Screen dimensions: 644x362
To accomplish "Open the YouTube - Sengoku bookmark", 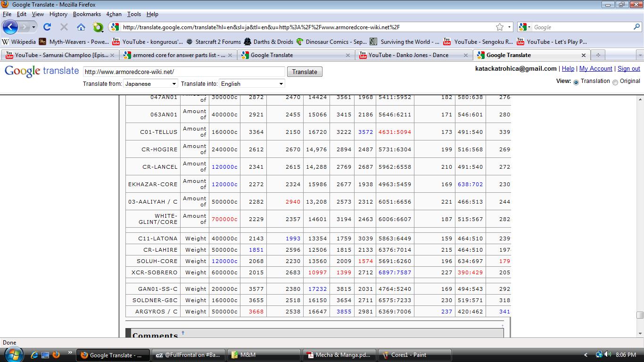I will point(478,41).
